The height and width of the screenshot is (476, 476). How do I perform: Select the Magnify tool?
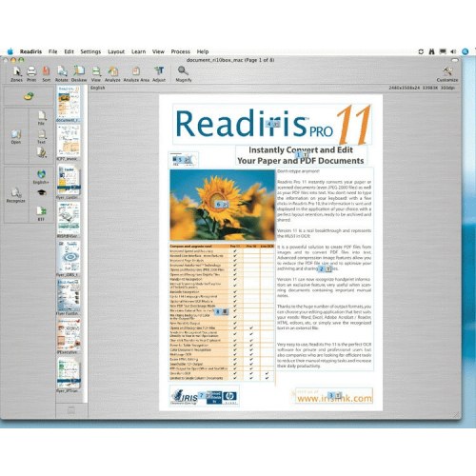point(184,74)
